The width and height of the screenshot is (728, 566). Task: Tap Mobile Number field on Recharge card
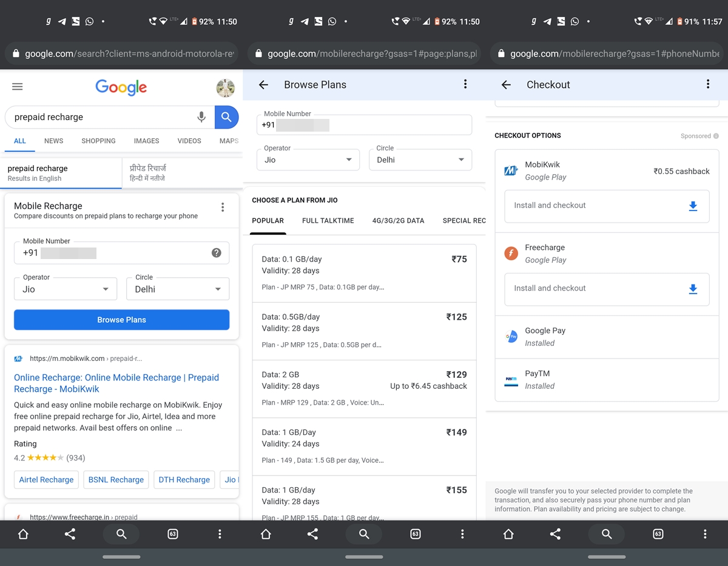[121, 253]
